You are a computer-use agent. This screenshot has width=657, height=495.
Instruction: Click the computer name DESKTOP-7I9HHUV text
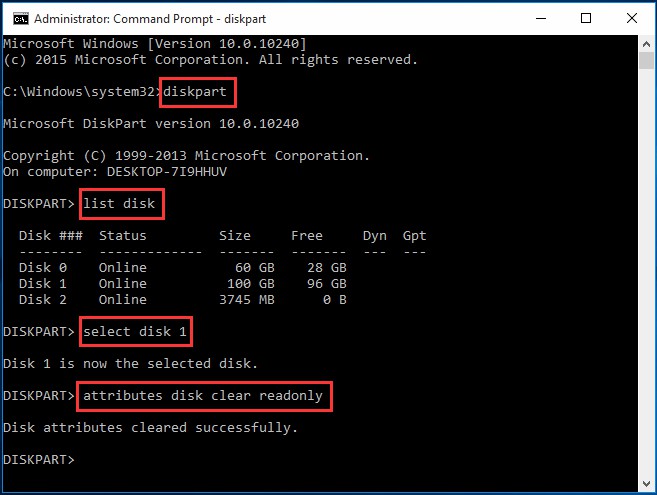tap(167, 171)
